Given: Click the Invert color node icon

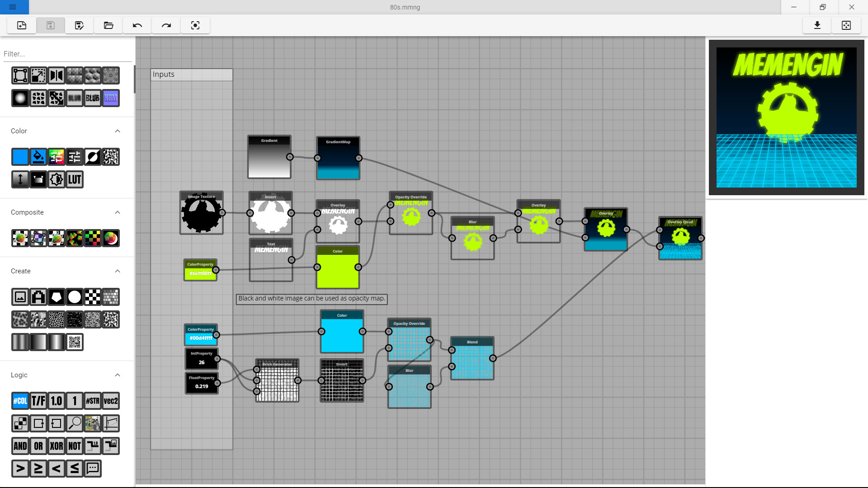Looking at the screenshot, I should coord(93,157).
